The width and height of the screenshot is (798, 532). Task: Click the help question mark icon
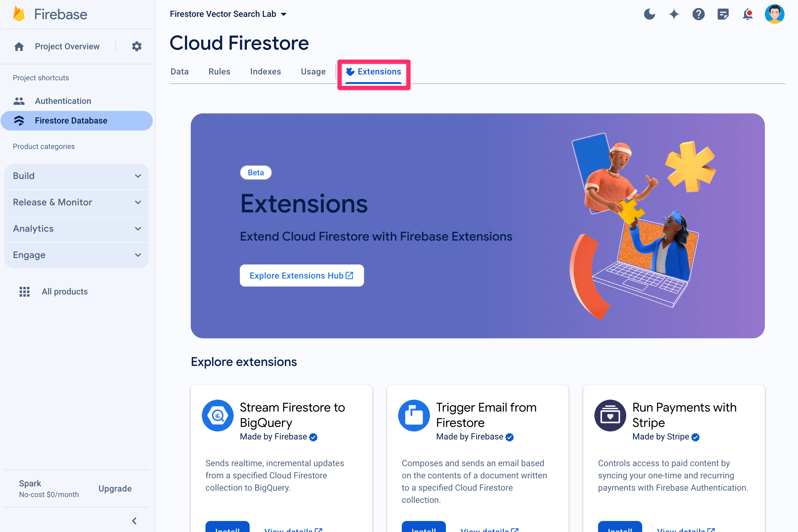[699, 13]
